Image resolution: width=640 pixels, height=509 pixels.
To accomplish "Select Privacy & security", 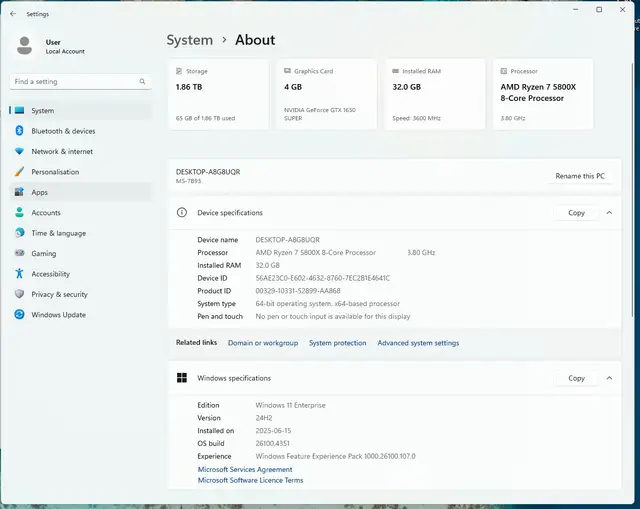I will pos(60,294).
